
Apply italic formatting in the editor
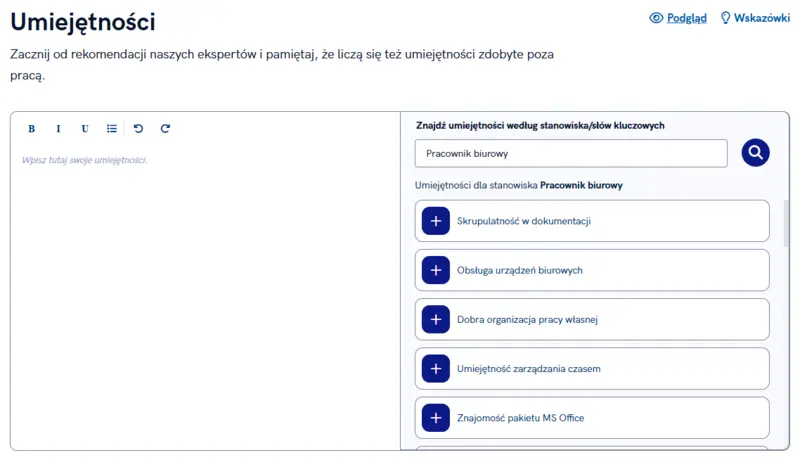point(58,128)
